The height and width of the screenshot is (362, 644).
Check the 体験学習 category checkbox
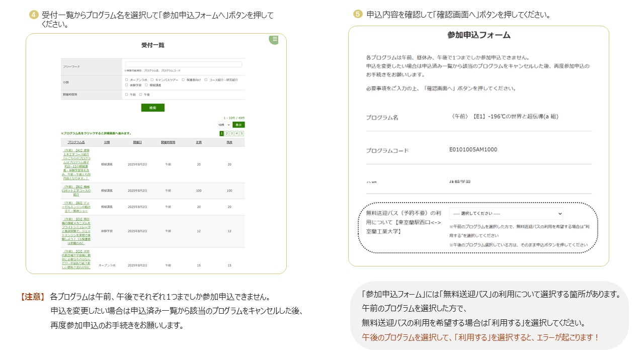[x=126, y=85]
